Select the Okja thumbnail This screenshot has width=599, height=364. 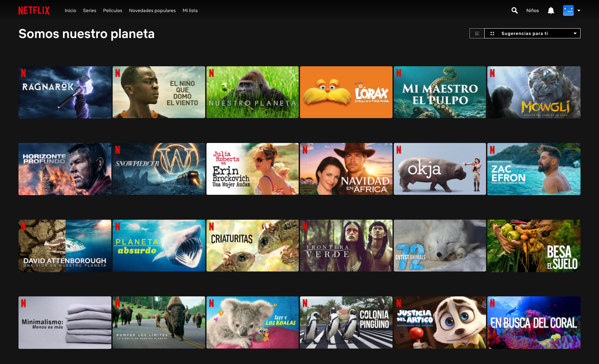pyautogui.click(x=440, y=169)
